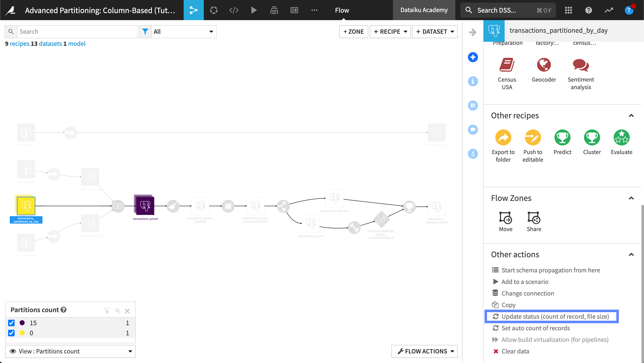Open the Code menu icon
This screenshot has width=644, height=363.
point(234,10)
